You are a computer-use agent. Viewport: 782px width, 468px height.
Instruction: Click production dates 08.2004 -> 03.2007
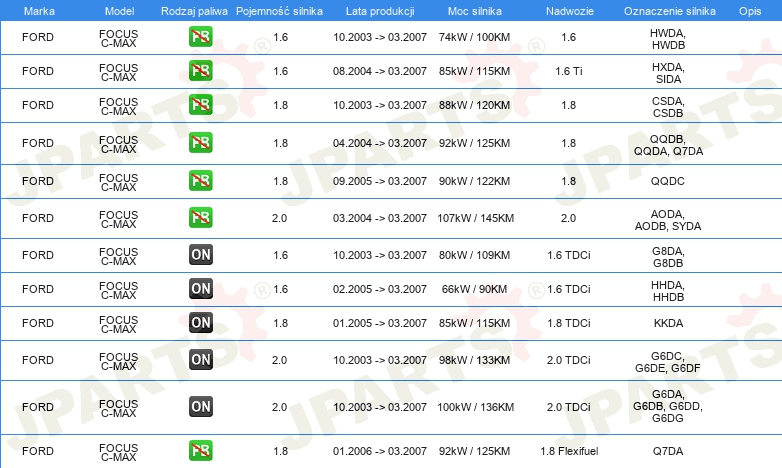coord(380,71)
